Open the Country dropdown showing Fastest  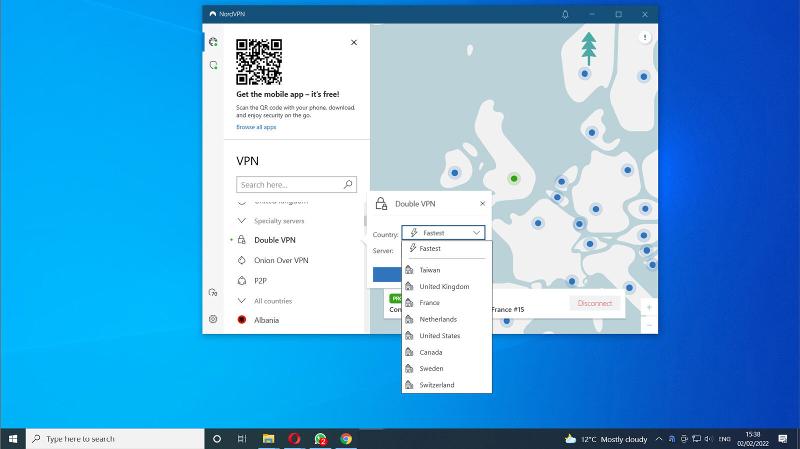443,233
